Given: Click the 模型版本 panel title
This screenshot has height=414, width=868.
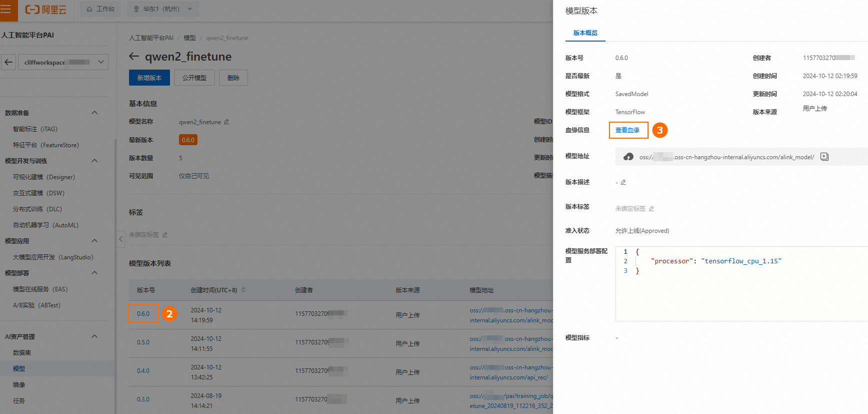Looking at the screenshot, I should click(581, 11).
